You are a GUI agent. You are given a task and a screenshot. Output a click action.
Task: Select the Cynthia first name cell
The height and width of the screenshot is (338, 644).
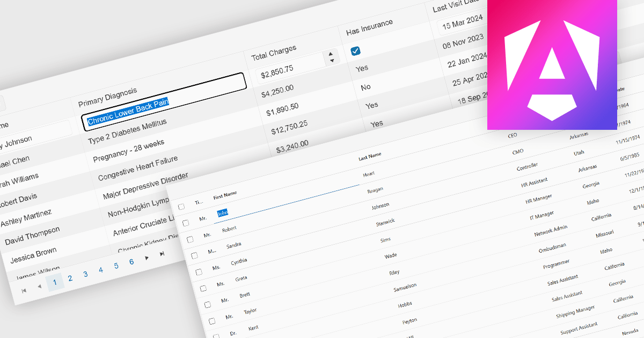coord(239,261)
